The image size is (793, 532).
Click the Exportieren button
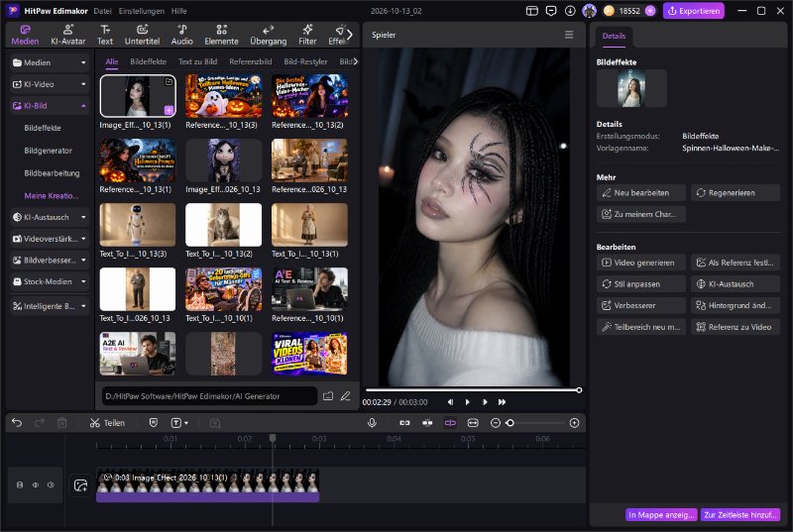coord(693,11)
